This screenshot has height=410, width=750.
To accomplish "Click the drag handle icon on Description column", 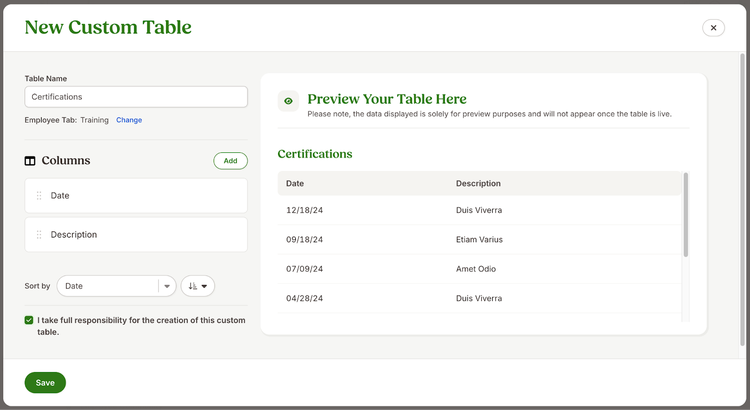I will coord(39,234).
